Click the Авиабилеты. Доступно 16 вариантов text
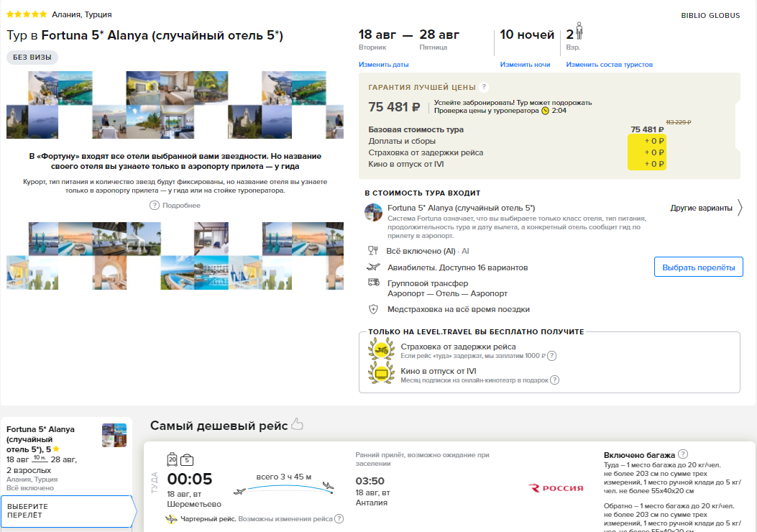Viewport: 757px width, 532px height. 458,267
